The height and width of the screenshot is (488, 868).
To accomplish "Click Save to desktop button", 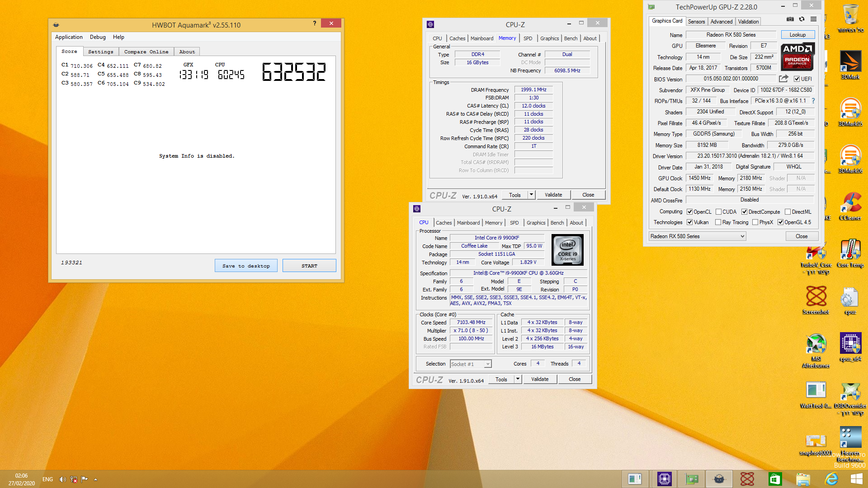I will click(246, 266).
